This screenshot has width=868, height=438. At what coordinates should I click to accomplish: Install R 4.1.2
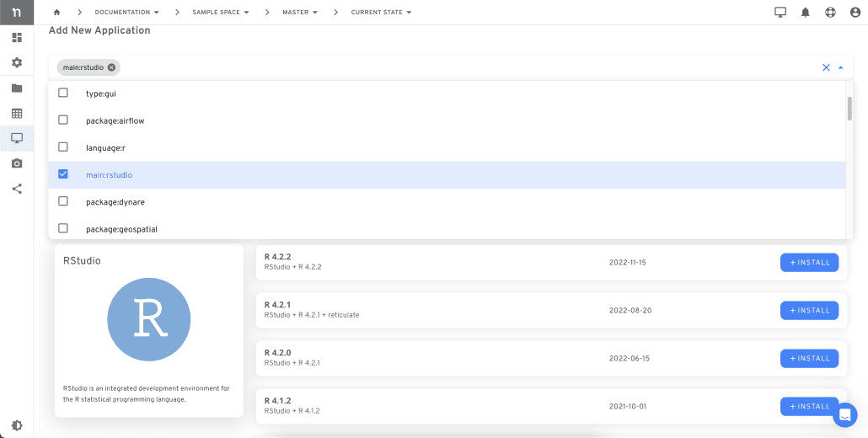(809, 407)
